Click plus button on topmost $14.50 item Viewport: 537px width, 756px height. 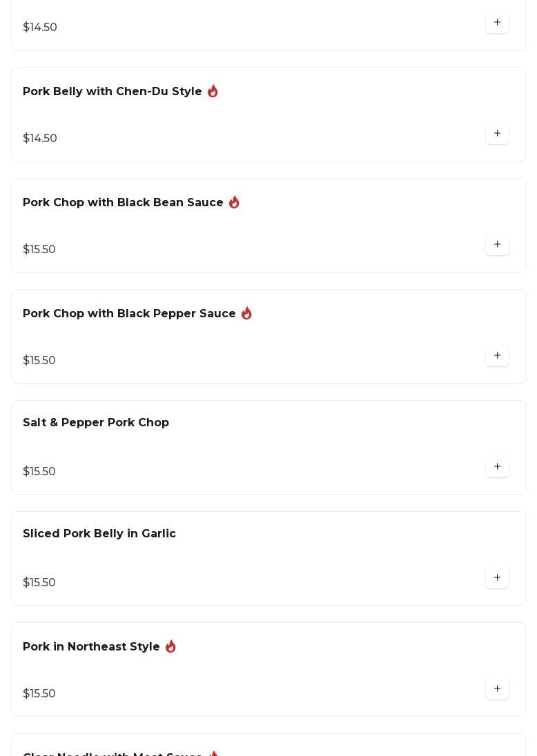[497, 22]
